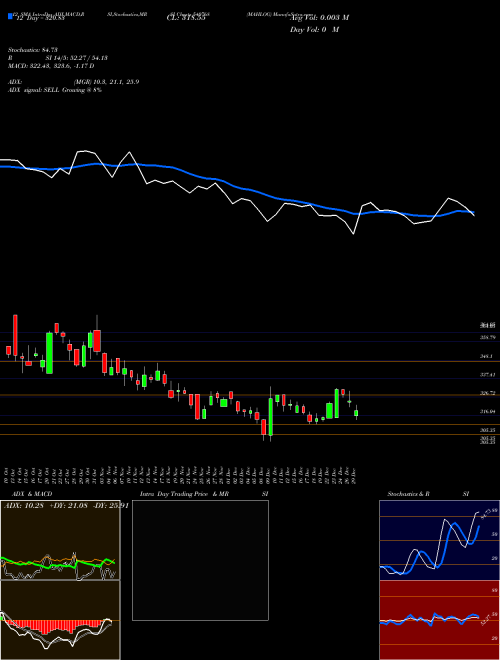Click the 337.41 price axis label
Screen dimensions: 500x660
point(489,374)
